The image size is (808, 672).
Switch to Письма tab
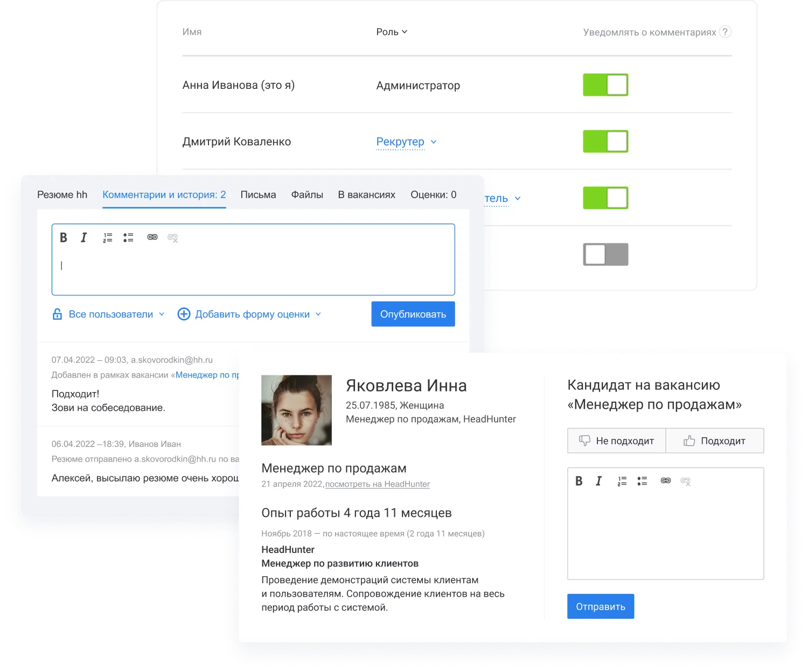[x=258, y=195]
